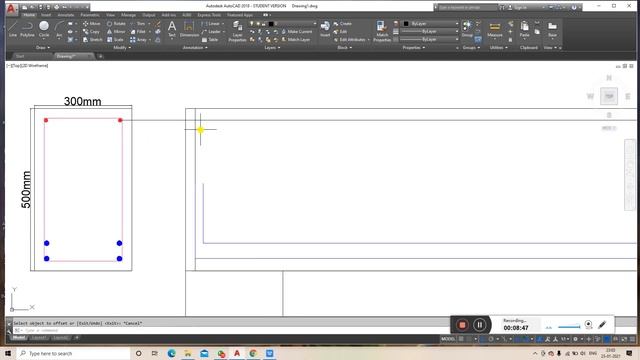Pause the screen recording

coord(480,325)
